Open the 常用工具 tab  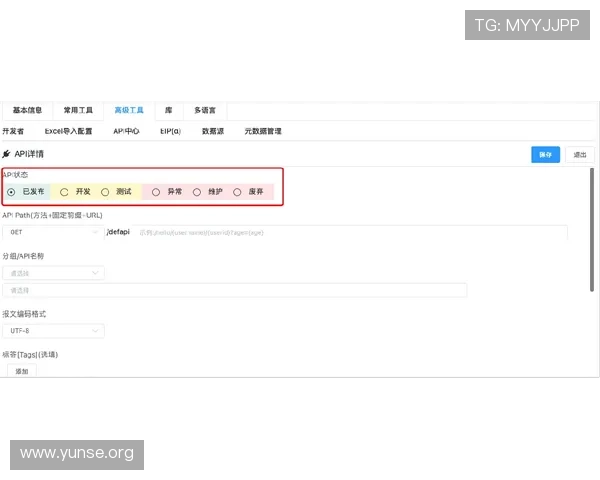coord(78,110)
